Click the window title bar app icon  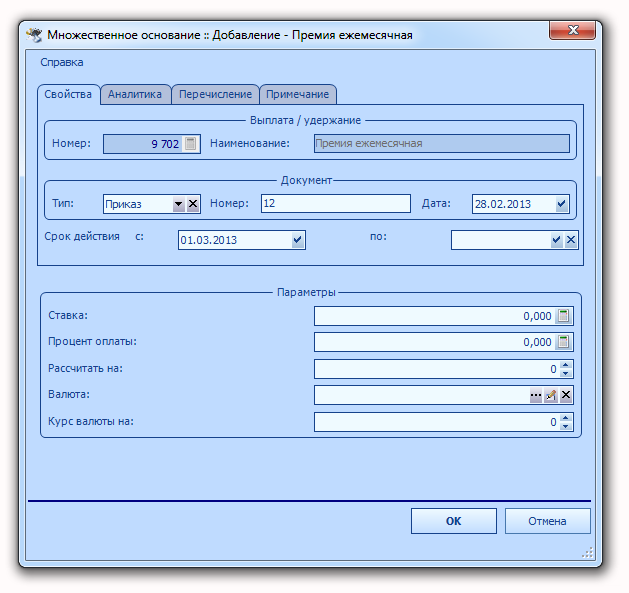point(34,35)
